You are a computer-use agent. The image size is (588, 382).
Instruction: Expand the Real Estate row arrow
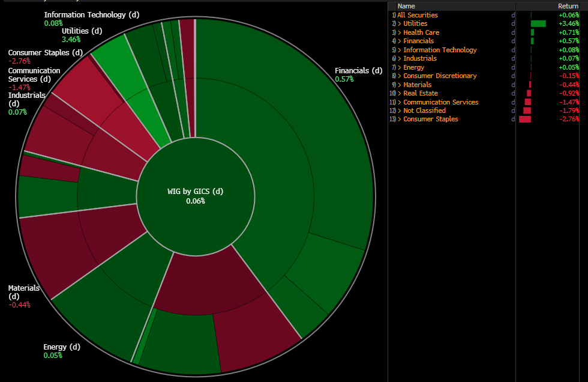399,93
